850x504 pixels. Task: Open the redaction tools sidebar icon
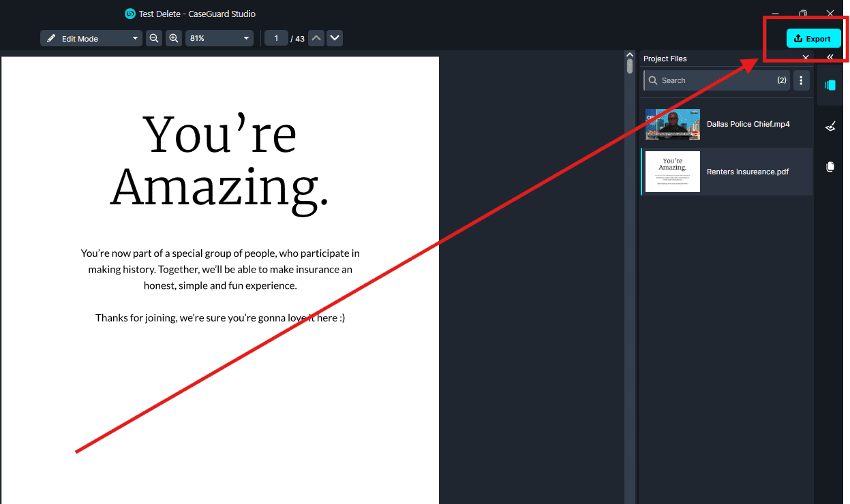pos(830,126)
